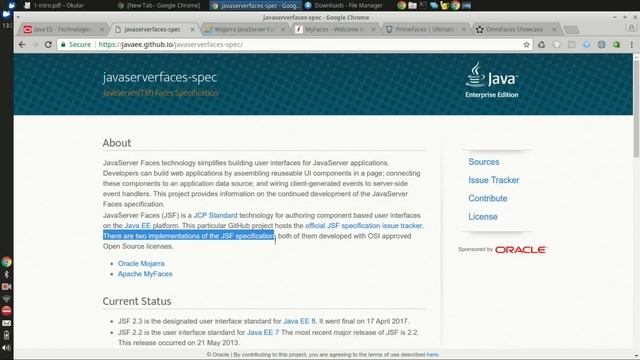Click the page vertical scrollbar thumb
This screenshot has width=640, height=360.
(x=636, y=109)
